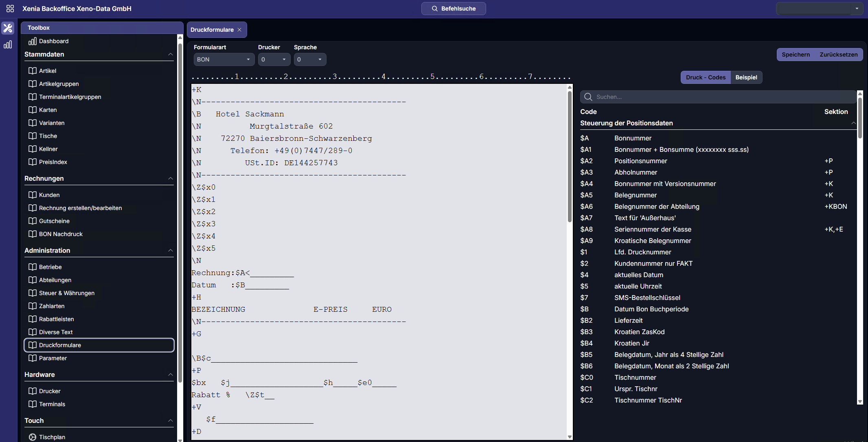Close the Druckformulare tab

239,30
